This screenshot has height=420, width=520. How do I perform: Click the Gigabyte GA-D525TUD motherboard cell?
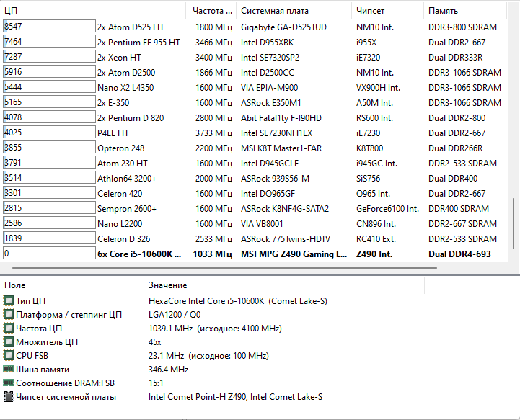[283, 27]
